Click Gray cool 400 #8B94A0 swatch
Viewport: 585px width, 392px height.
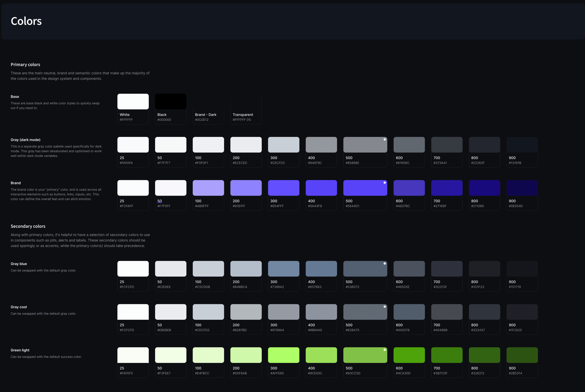tap(321, 312)
